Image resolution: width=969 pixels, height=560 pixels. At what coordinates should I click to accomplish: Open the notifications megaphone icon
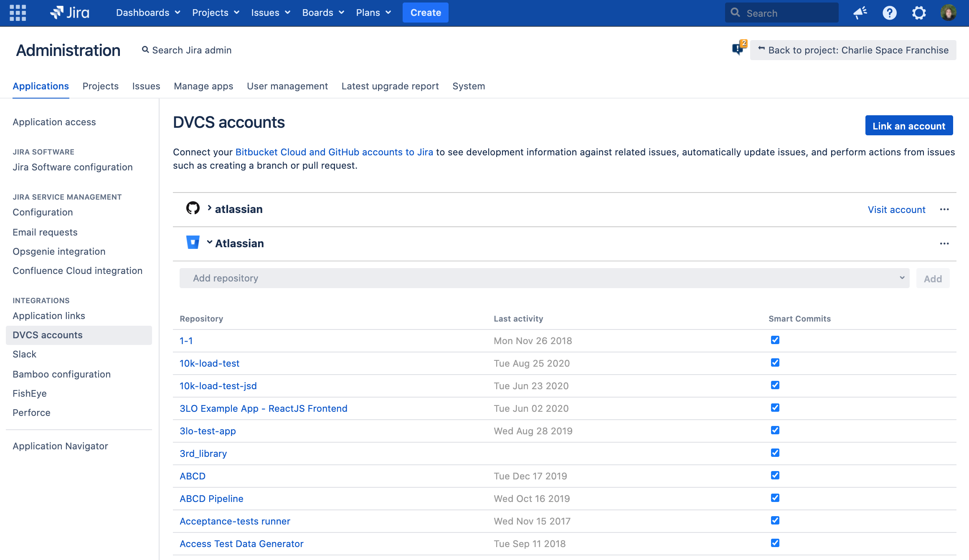(860, 13)
